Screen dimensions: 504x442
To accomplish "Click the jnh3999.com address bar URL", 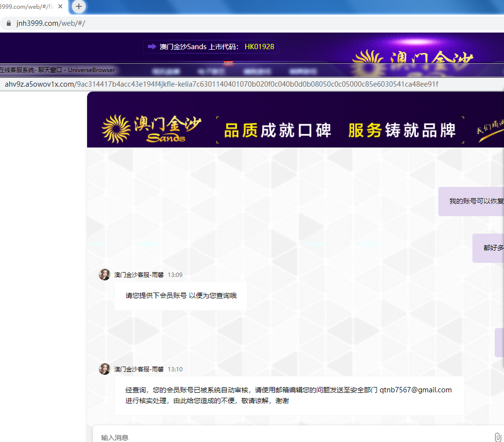I will coord(51,23).
